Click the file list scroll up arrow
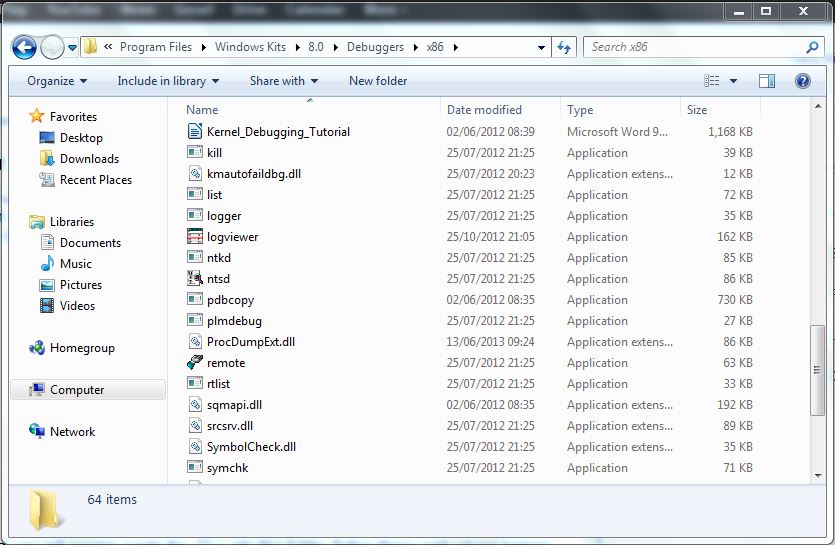 818,107
